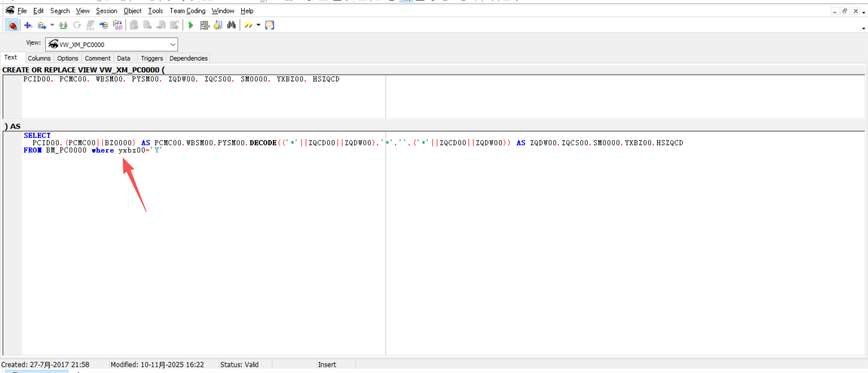Viewport: 868px width, 373px height.
Task: Click the blue plus create icon
Action: click(x=28, y=25)
